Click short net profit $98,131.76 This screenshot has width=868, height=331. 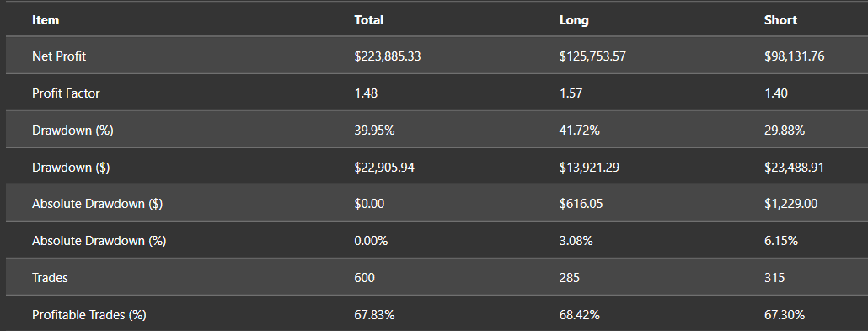coord(795,56)
